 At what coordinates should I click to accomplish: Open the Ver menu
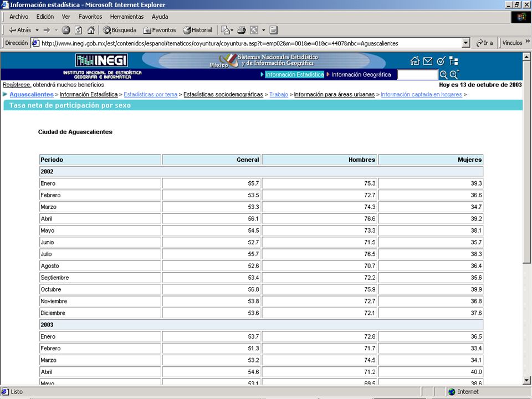coord(66,17)
